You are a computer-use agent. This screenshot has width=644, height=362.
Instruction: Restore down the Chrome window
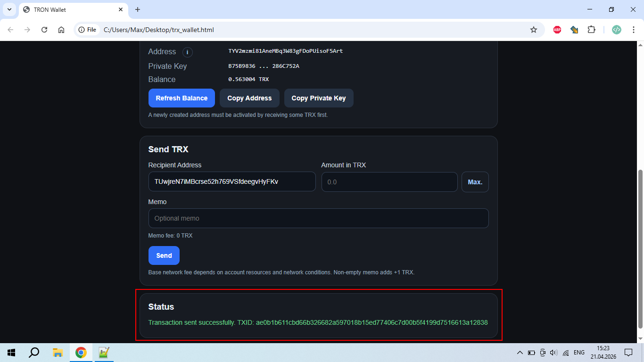coord(611,9)
